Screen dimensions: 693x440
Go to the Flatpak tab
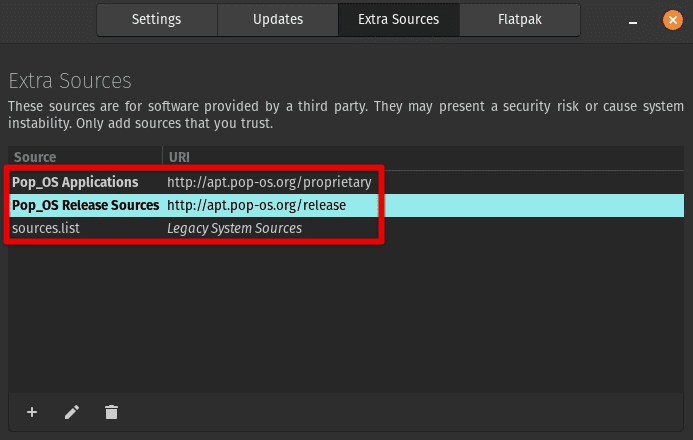520,19
